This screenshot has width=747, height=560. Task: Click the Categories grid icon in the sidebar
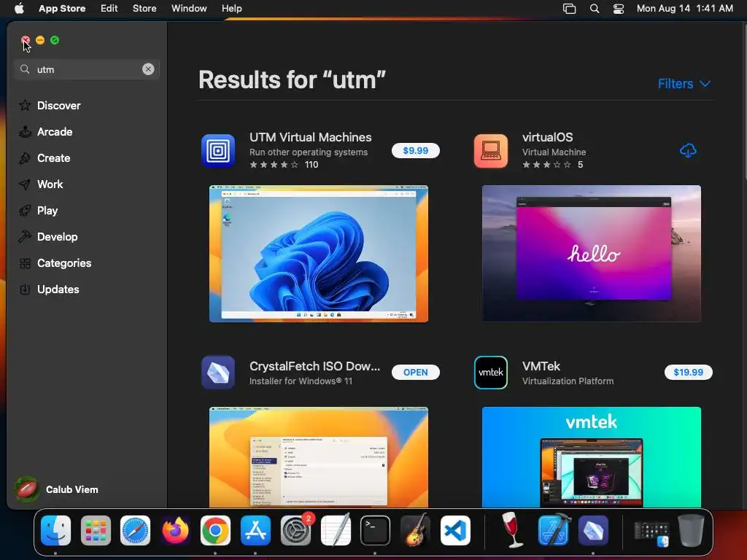point(25,262)
